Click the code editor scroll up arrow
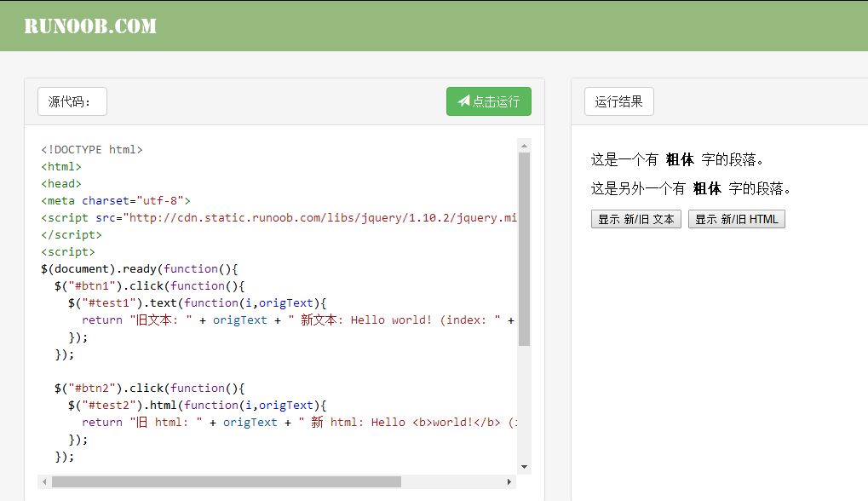Image resolution: width=868 pixels, height=501 pixels. click(x=524, y=146)
